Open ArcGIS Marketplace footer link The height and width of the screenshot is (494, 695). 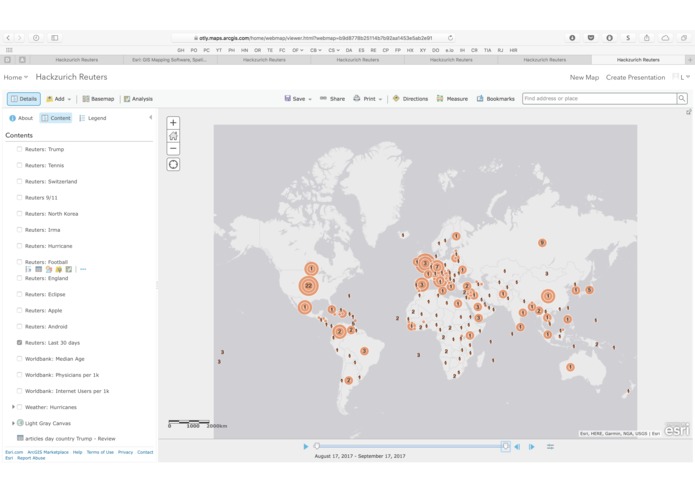(48, 452)
